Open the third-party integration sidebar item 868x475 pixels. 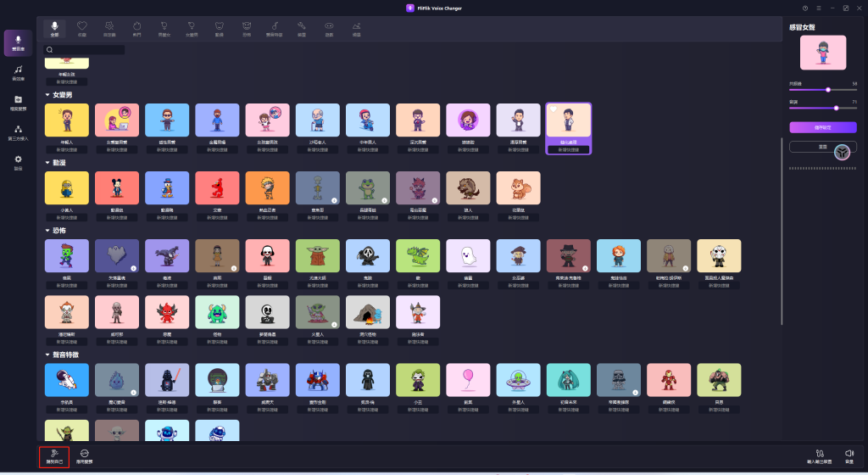[19, 132]
